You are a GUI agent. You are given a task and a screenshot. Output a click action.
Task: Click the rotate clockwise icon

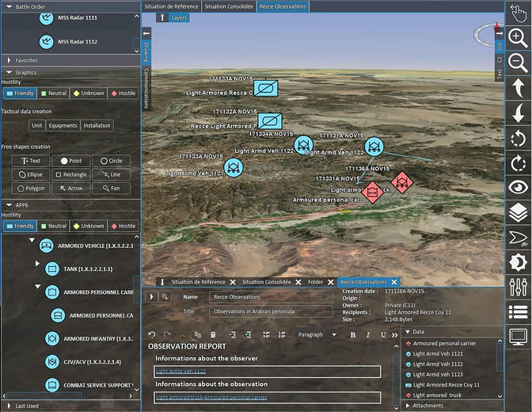518,162
